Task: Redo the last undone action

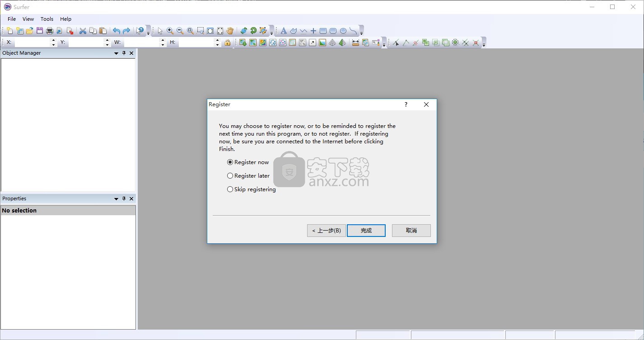Action: (x=126, y=31)
